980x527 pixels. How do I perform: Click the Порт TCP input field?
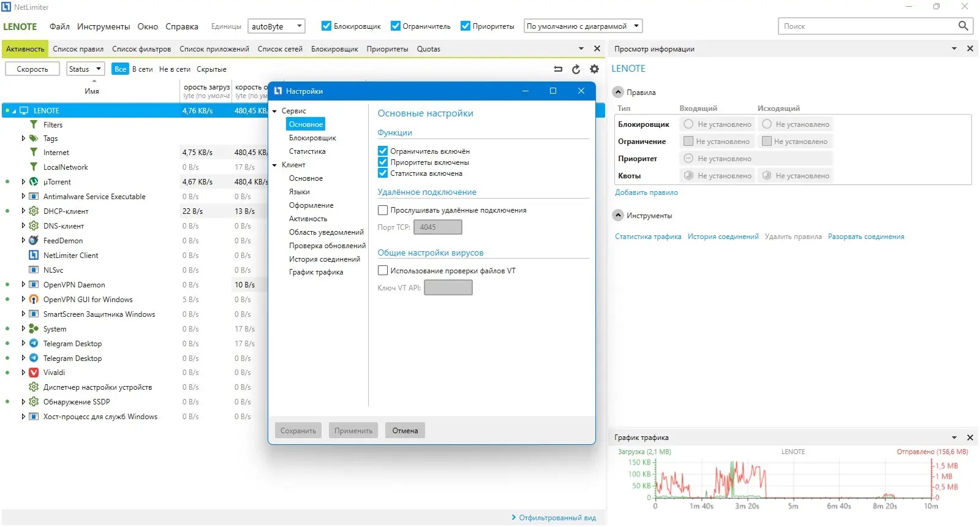click(x=437, y=227)
